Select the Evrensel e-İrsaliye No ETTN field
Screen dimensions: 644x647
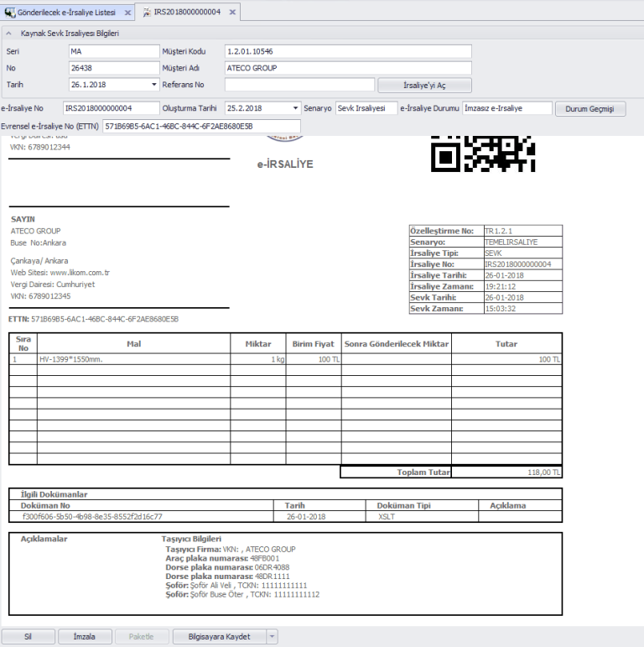(201, 126)
